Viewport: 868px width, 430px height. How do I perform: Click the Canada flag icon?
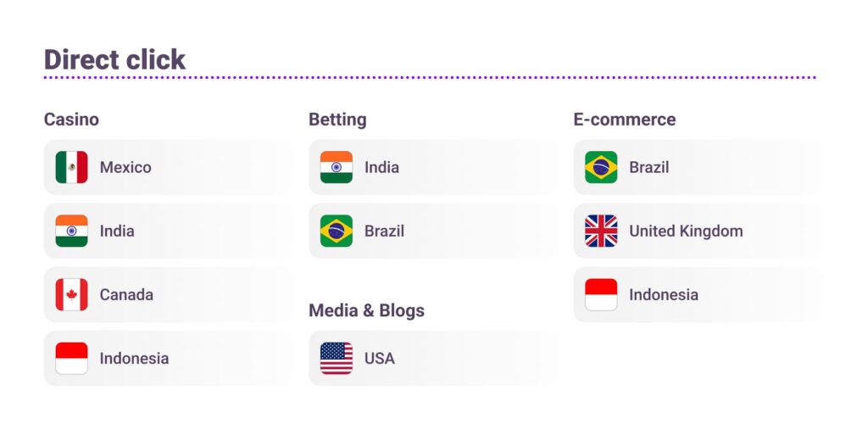[71, 294]
